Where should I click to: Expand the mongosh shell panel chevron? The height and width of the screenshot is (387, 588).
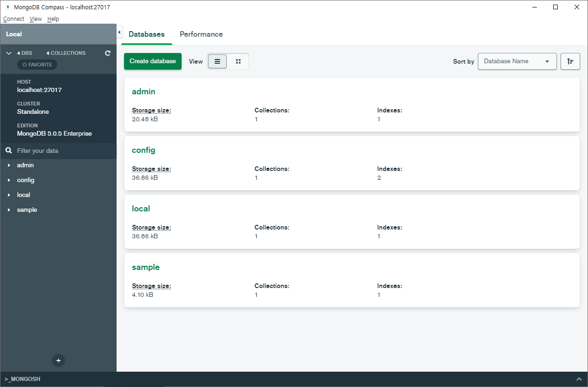(579, 379)
